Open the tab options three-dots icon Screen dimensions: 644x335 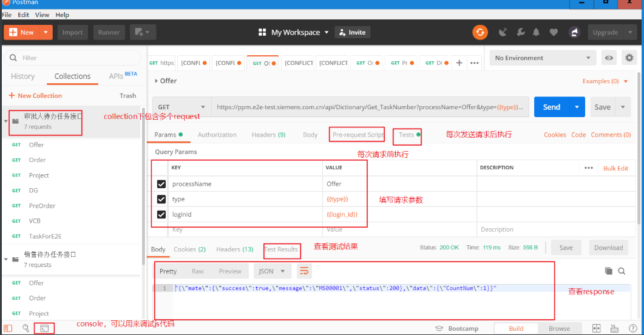coord(475,63)
